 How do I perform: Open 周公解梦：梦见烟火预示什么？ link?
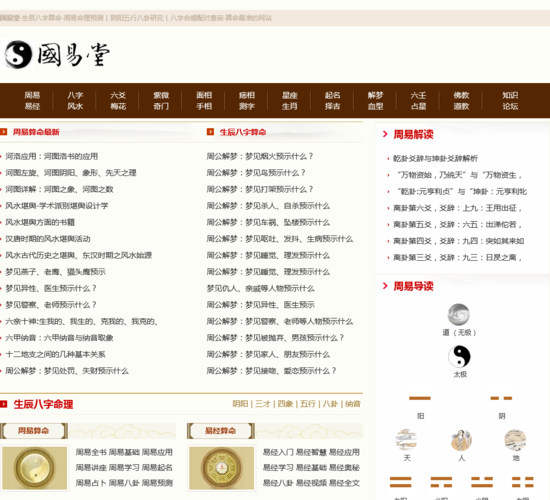[260, 156]
